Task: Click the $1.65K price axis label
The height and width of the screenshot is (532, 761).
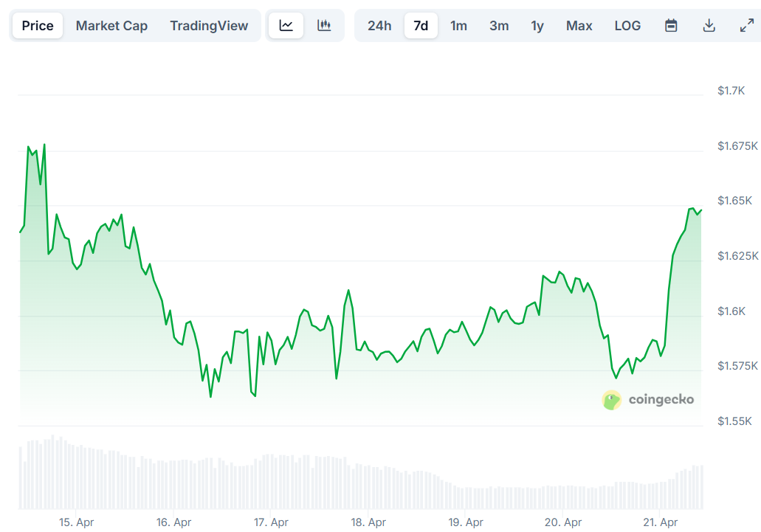Action: (735, 200)
